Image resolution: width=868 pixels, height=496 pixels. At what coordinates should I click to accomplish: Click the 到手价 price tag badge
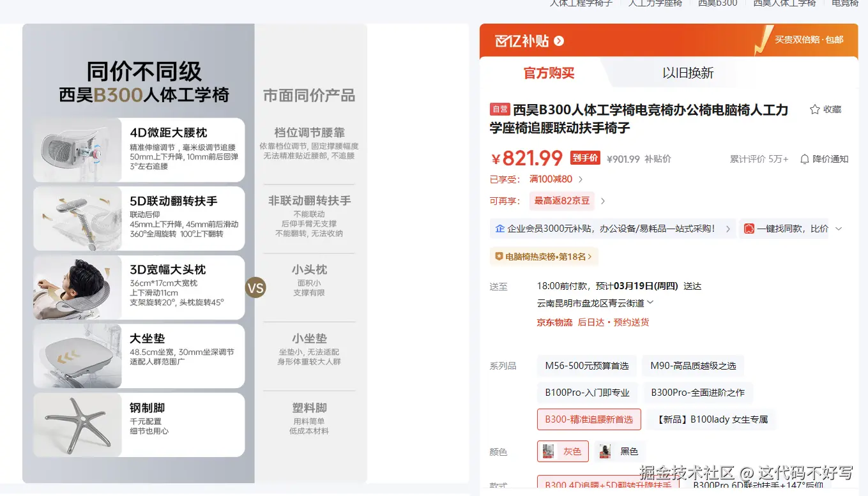pos(586,158)
